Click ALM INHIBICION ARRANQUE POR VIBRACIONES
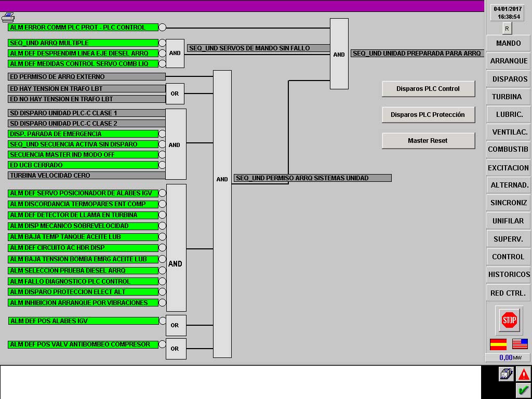532x399 pixels. (x=83, y=303)
